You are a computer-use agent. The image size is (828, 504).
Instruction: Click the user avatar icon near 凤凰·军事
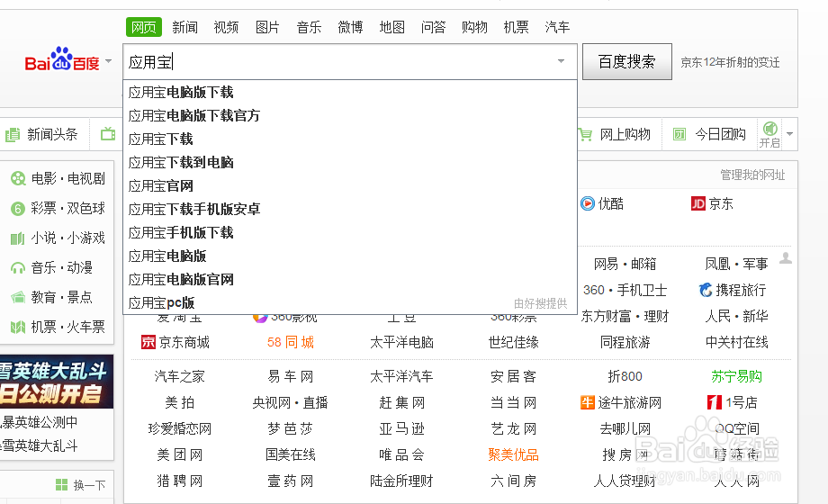click(x=787, y=257)
